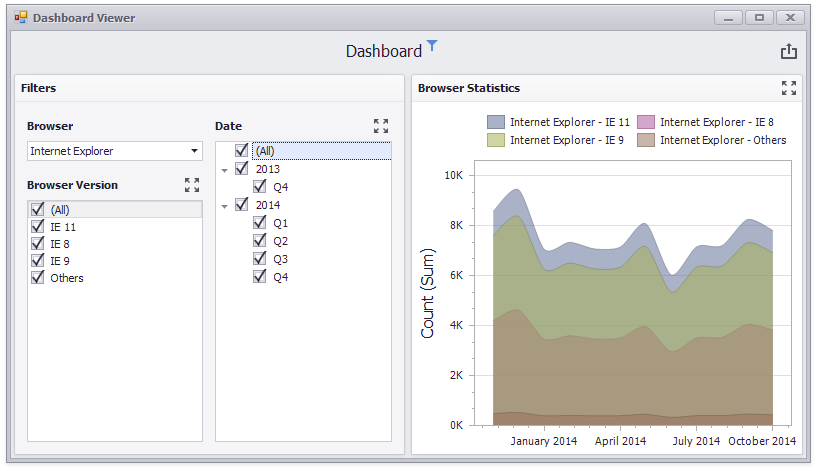Select the 2014 Q1 tree item

tap(280, 223)
